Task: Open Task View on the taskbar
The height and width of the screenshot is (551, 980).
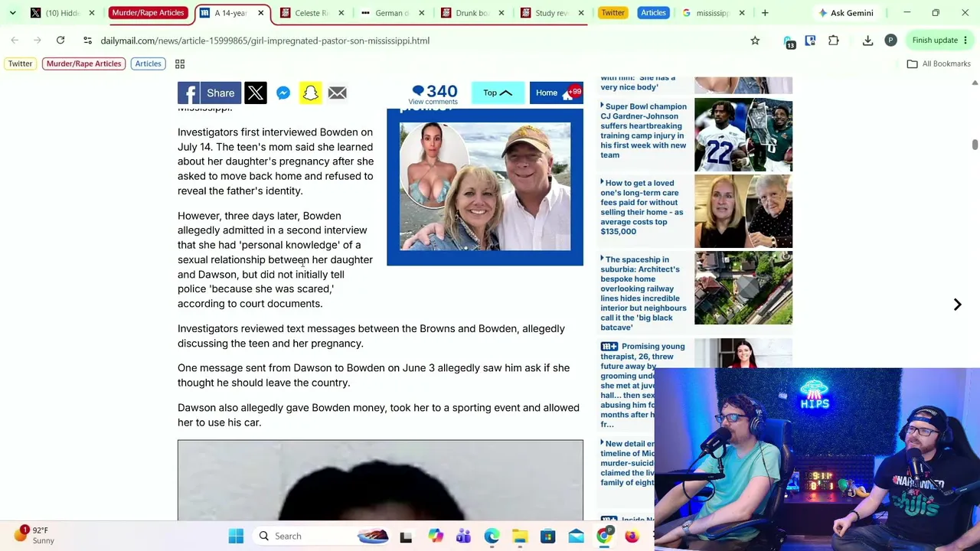Action: click(x=406, y=536)
